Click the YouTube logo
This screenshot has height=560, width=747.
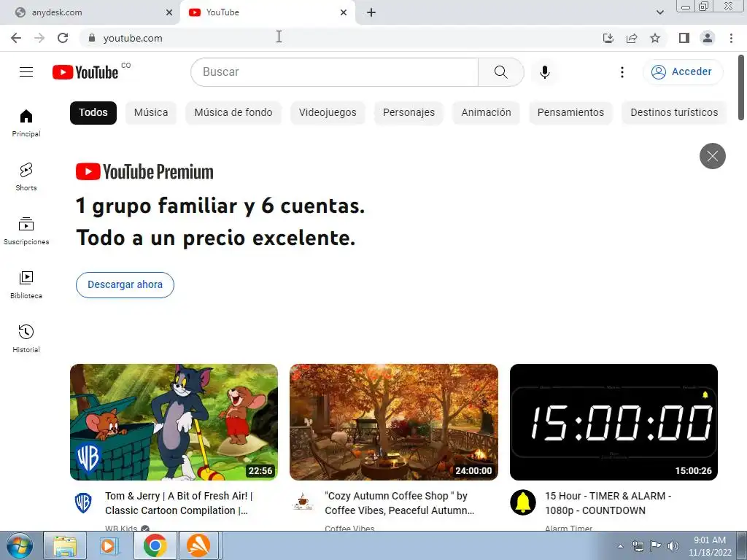pyautogui.click(x=85, y=72)
